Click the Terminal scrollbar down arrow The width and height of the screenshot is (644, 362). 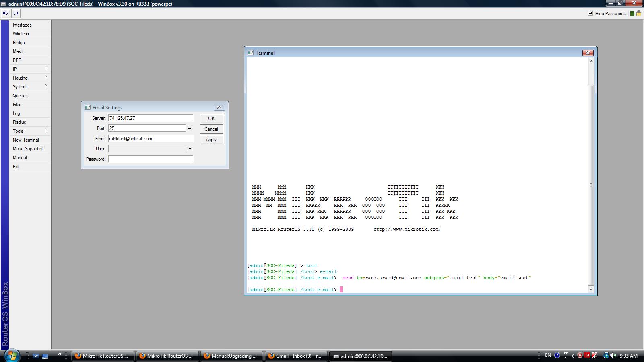tap(591, 289)
